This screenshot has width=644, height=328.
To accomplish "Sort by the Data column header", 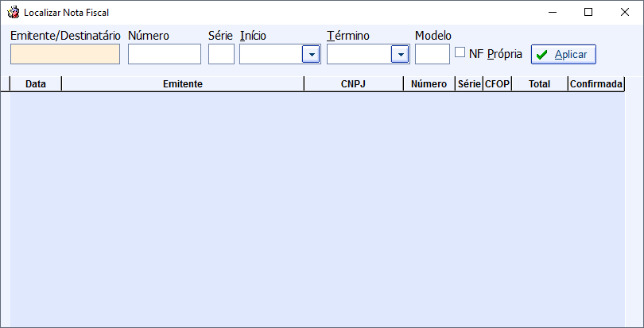I will point(36,83).
